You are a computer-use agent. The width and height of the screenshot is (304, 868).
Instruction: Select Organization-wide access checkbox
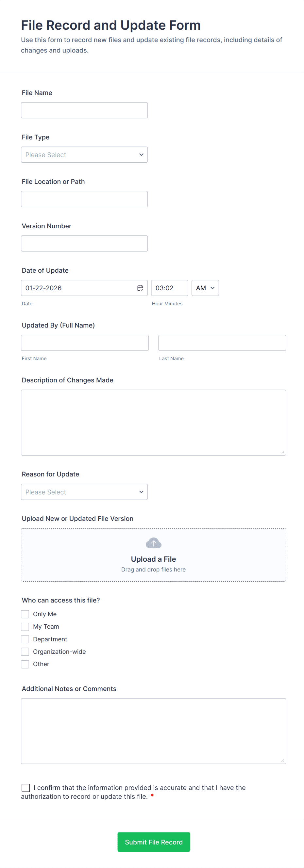(25, 652)
